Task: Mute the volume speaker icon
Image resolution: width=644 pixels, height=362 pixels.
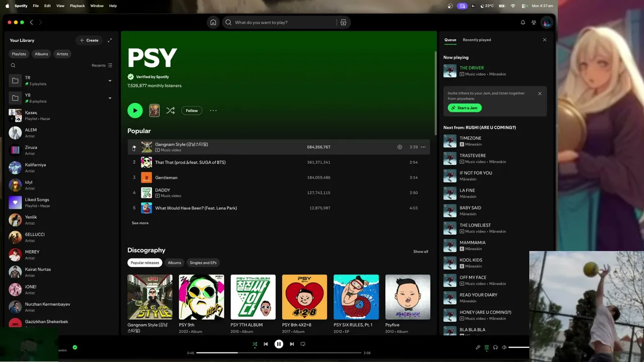Action: 504,347
